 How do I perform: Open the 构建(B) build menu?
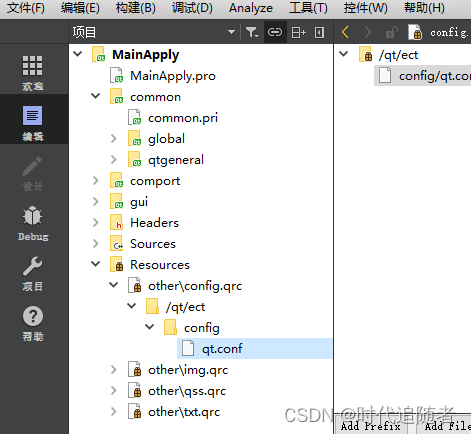pos(136,8)
